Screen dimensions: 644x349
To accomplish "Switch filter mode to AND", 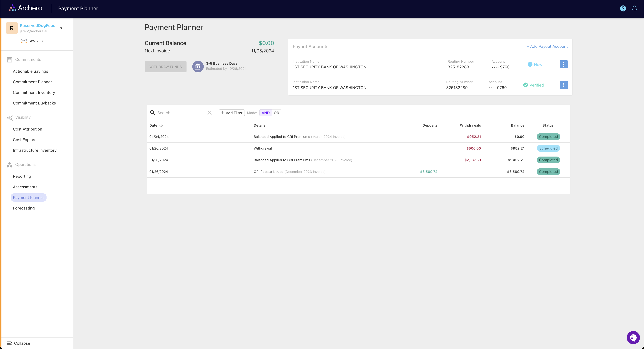I will (266, 113).
